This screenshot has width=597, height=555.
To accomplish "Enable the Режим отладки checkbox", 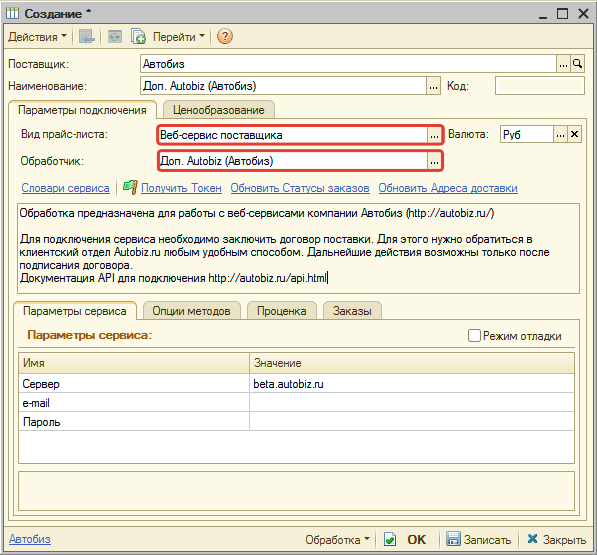I will pos(474,336).
